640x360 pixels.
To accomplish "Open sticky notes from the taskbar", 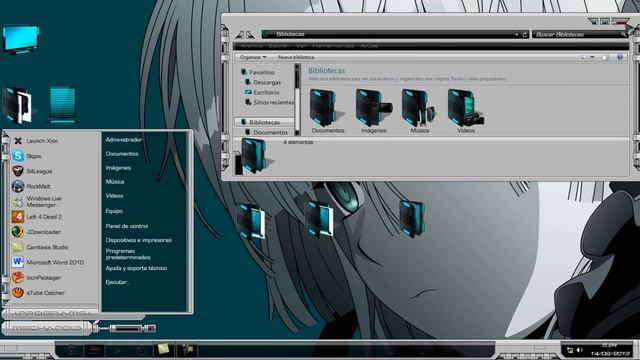I will click(x=163, y=349).
